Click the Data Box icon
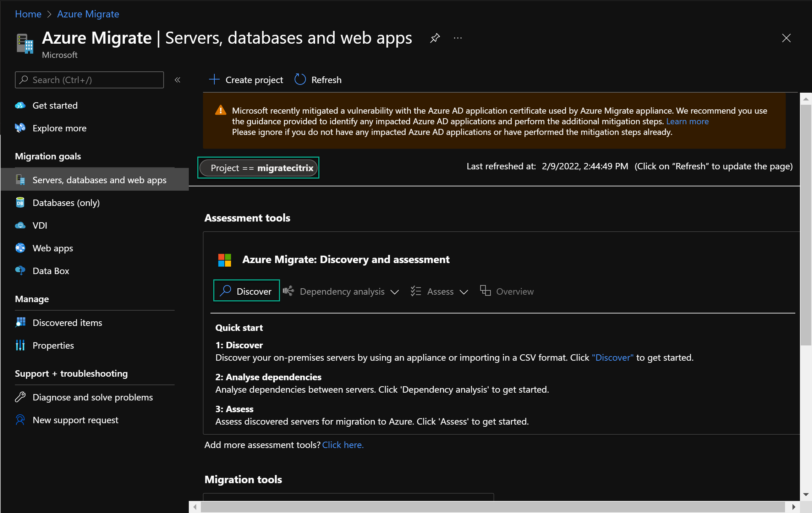Viewport: 812px width, 513px height. [20, 271]
